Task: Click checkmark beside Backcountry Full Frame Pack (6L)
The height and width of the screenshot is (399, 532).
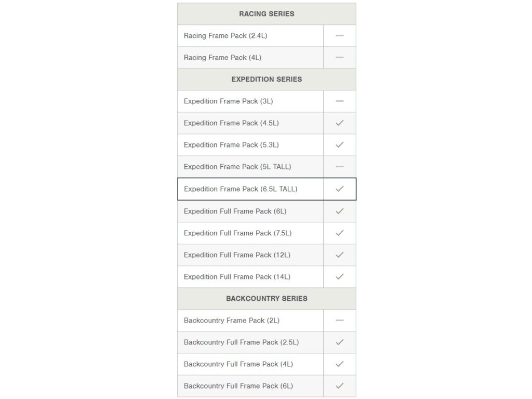Action: [x=340, y=386]
